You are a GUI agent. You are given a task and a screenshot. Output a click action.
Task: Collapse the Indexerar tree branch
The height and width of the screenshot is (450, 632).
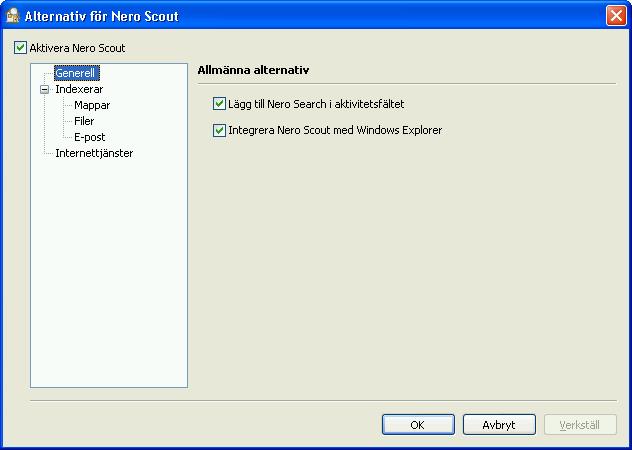pos(44,90)
